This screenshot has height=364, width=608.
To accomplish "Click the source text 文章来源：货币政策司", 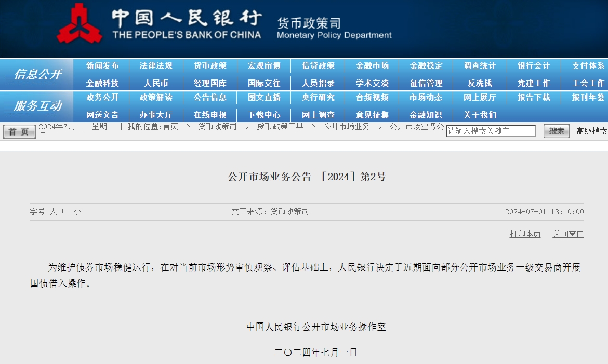I will (270, 212).
